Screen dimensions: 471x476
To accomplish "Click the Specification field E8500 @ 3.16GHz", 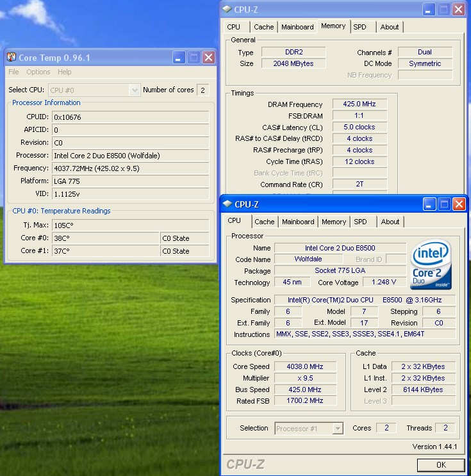I will (365, 300).
